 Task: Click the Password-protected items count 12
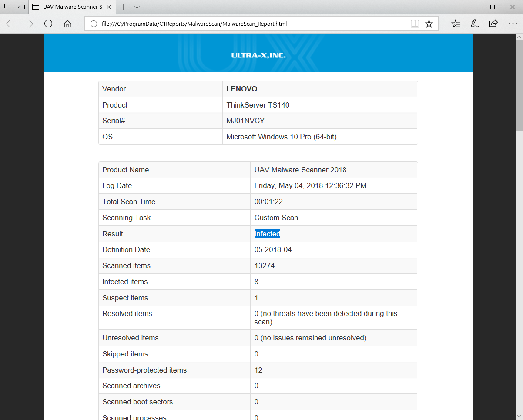tap(258, 370)
